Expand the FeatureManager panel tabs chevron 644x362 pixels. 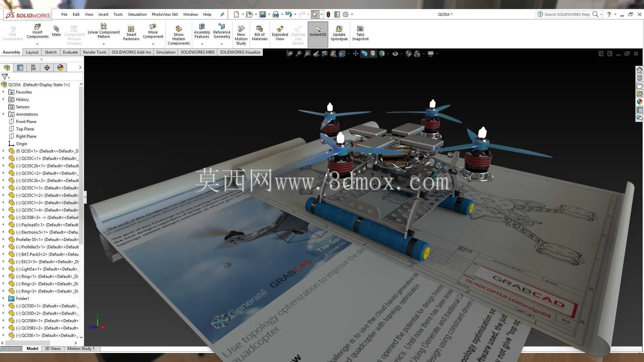tap(80, 68)
